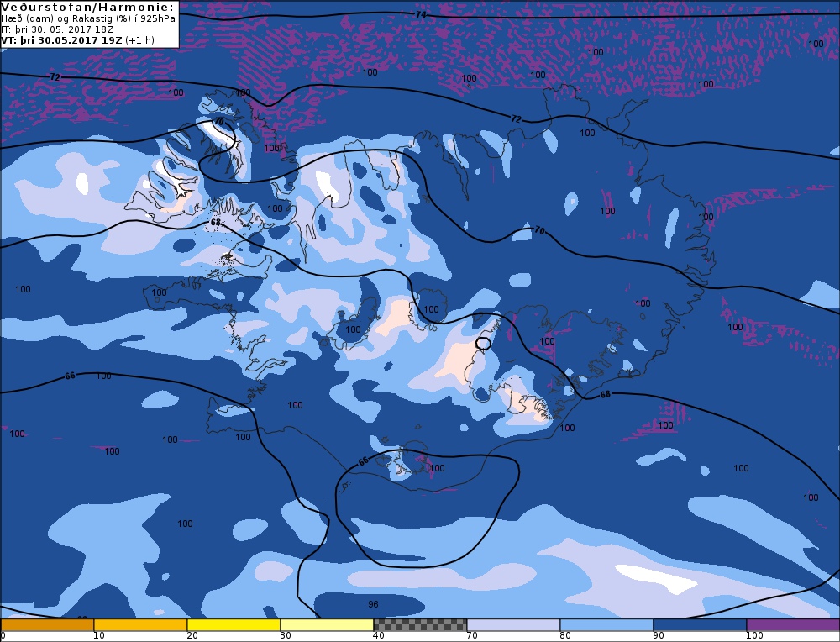Viewport: 840px width, 642px height.
Task: Click the legend tick label '100' under purple swatch
Action: [754, 635]
